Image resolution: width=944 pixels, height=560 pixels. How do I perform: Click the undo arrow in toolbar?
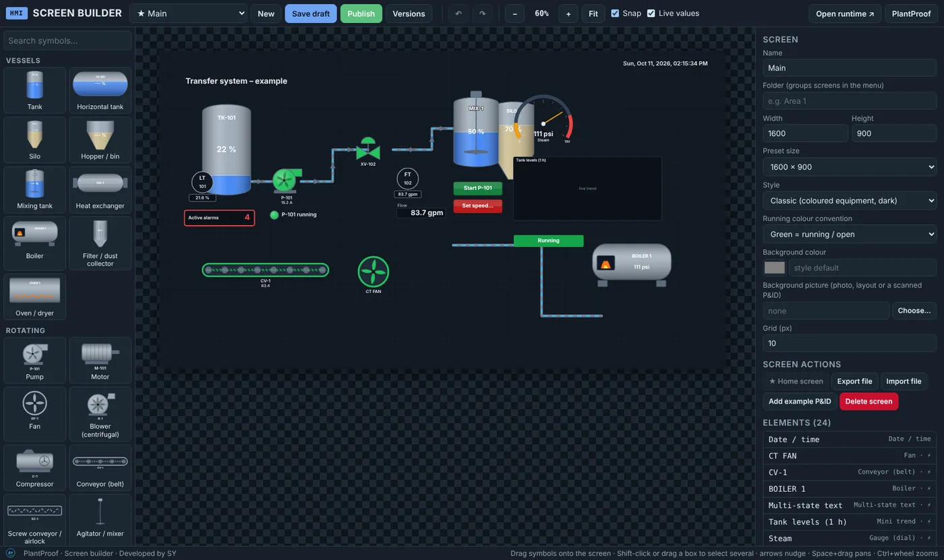(459, 13)
